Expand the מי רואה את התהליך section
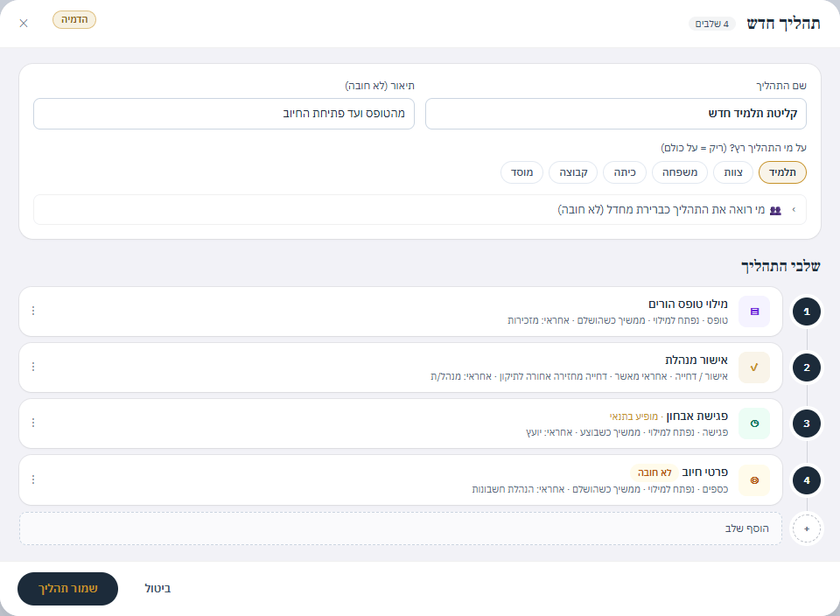This screenshot has width=840, height=616. point(420,209)
